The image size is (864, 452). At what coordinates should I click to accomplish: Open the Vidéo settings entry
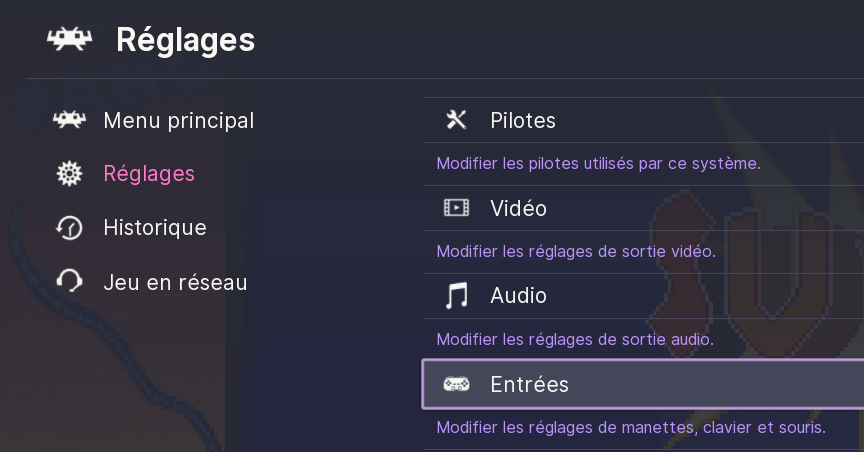(518, 208)
